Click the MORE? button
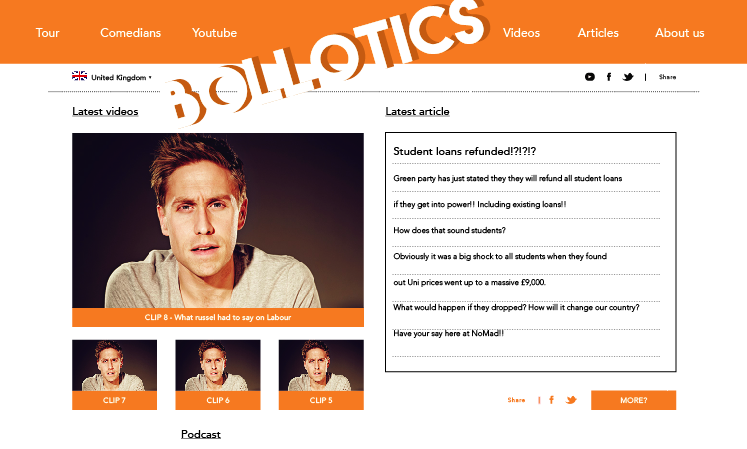 633,400
